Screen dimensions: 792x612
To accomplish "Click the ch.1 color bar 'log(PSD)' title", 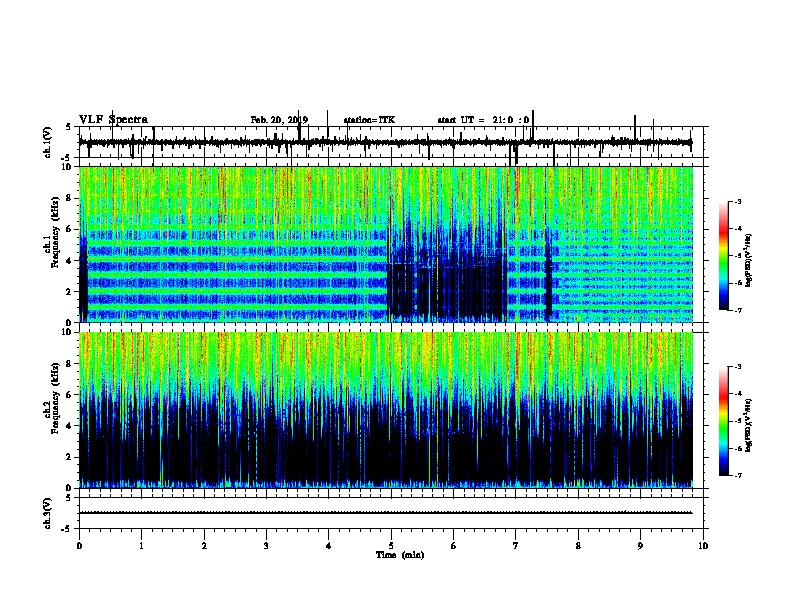I will point(749,261).
